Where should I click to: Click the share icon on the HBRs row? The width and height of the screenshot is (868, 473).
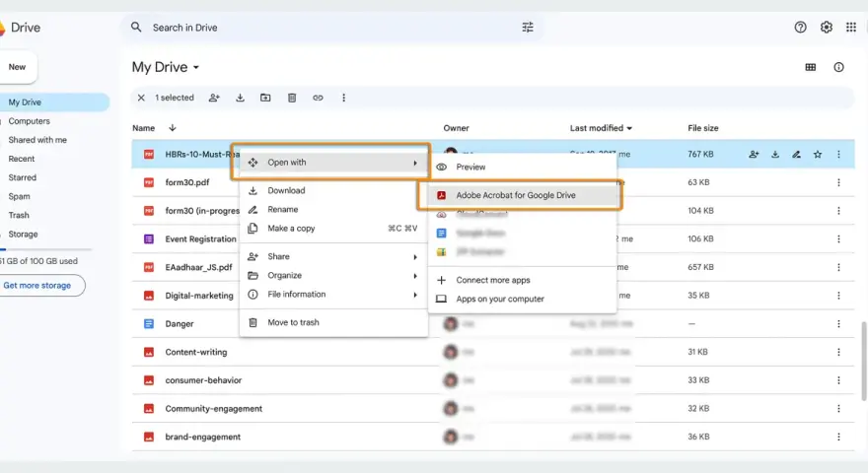click(754, 155)
